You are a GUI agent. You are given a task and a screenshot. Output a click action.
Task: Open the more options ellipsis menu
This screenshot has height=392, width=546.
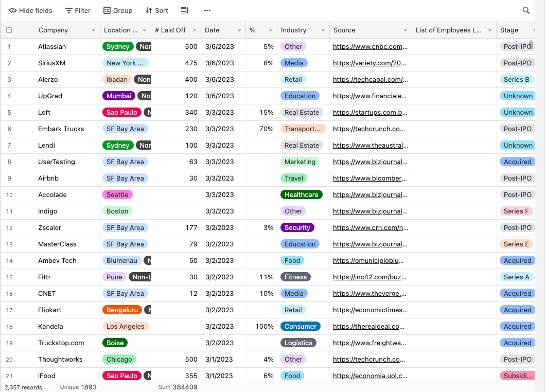[x=207, y=10]
